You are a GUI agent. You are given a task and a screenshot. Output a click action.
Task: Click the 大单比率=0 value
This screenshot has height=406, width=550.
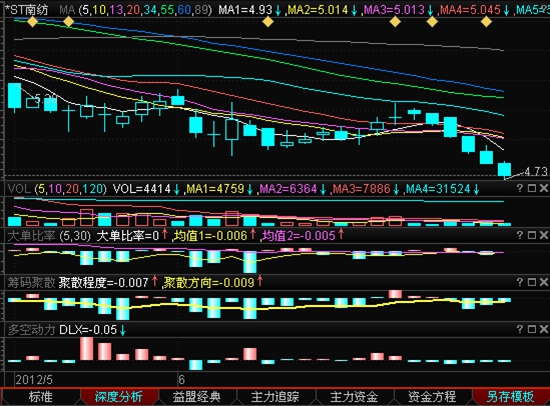point(128,236)
